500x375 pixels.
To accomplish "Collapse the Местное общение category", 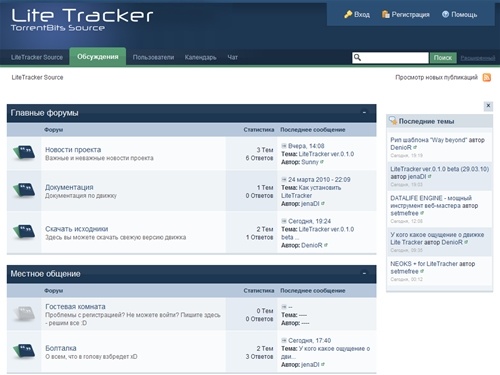I will (x=364, y=274).
